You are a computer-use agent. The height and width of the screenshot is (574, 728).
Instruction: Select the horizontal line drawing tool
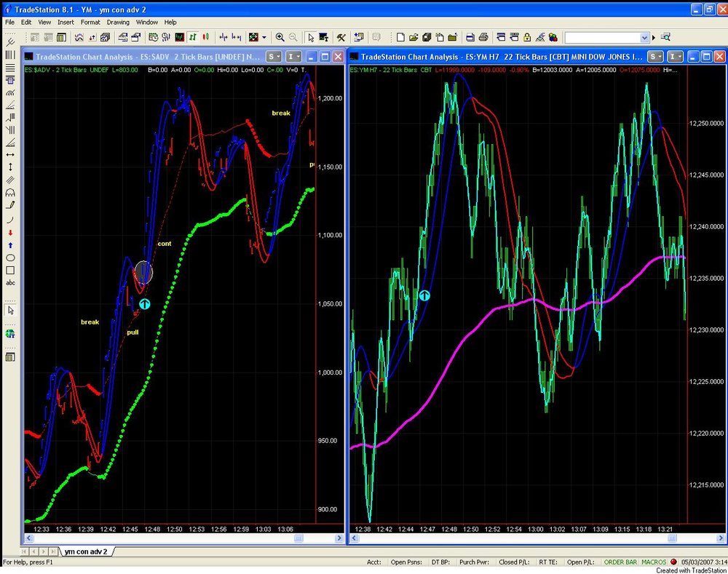point(10,68)
